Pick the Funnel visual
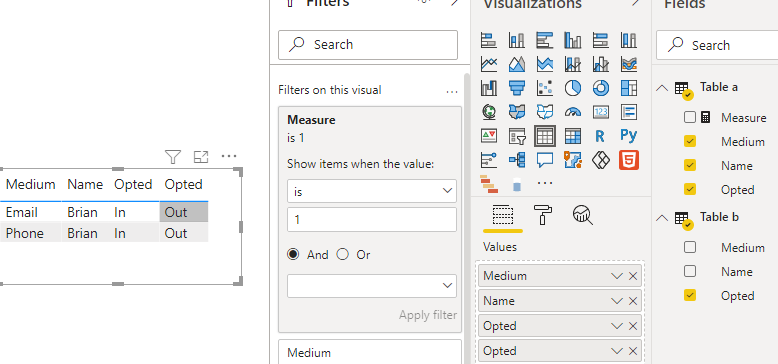Screen dimensions: 778x364 517,88
